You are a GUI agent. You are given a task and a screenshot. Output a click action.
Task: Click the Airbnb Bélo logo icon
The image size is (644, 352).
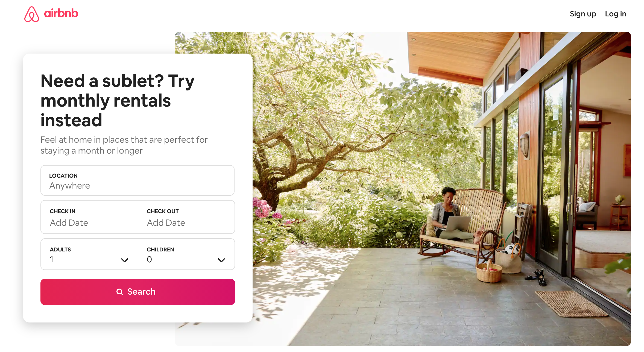coord(32,14)
